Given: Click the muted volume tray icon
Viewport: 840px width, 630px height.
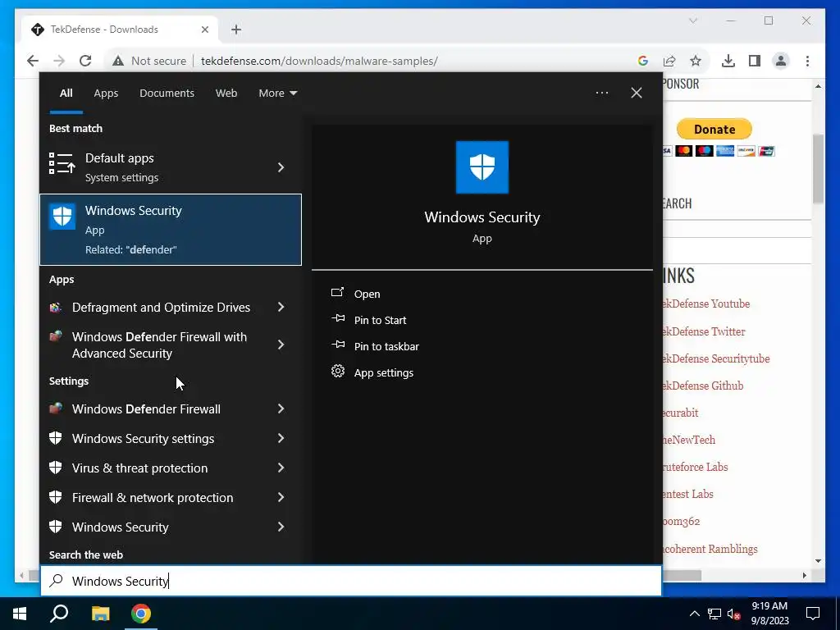Looking at the screenshot, I should pos(734,614).
